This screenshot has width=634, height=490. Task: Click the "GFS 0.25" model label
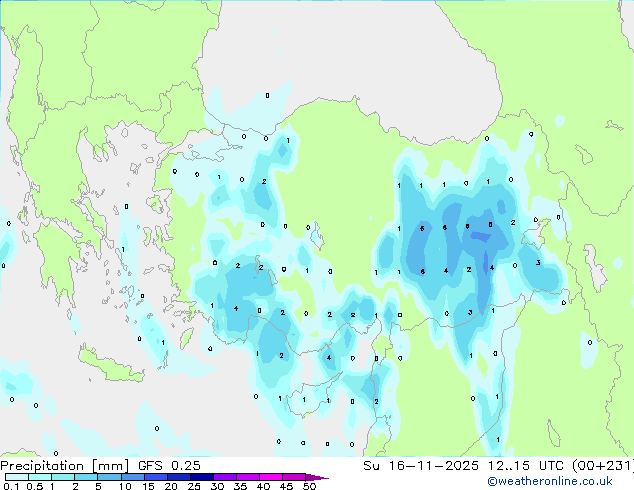[169, 466]
